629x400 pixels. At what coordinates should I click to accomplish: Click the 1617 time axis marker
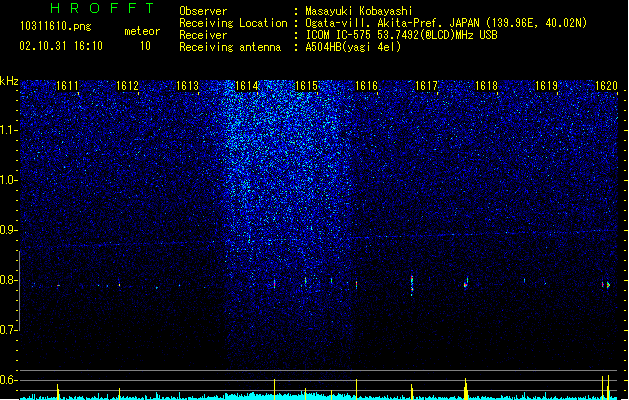[426, 86]
